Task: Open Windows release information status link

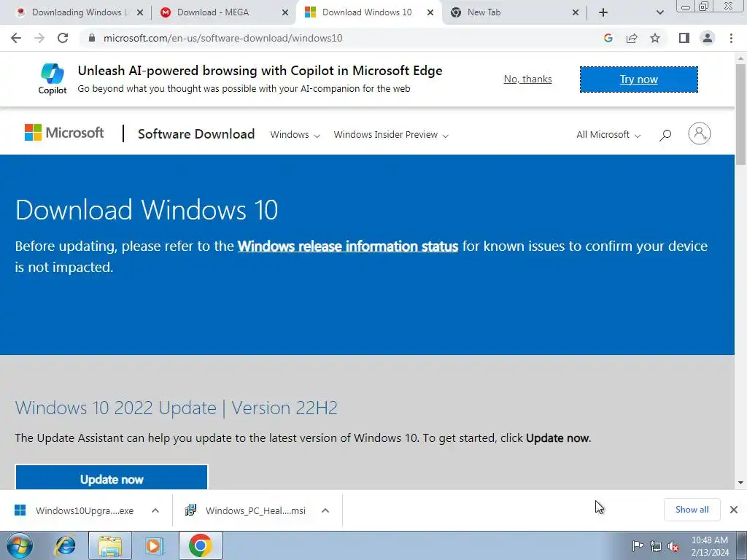Action: pos(348,246)
